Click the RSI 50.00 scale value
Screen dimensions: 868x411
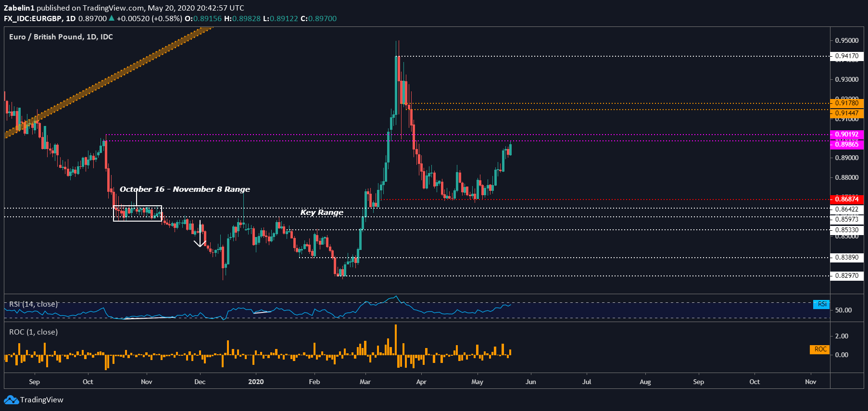[843, 310]
